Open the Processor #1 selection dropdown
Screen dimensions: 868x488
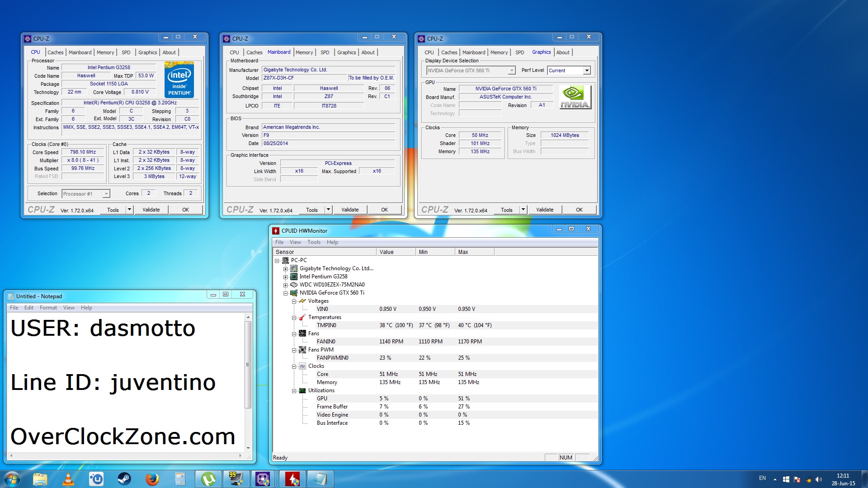[106, 194]
